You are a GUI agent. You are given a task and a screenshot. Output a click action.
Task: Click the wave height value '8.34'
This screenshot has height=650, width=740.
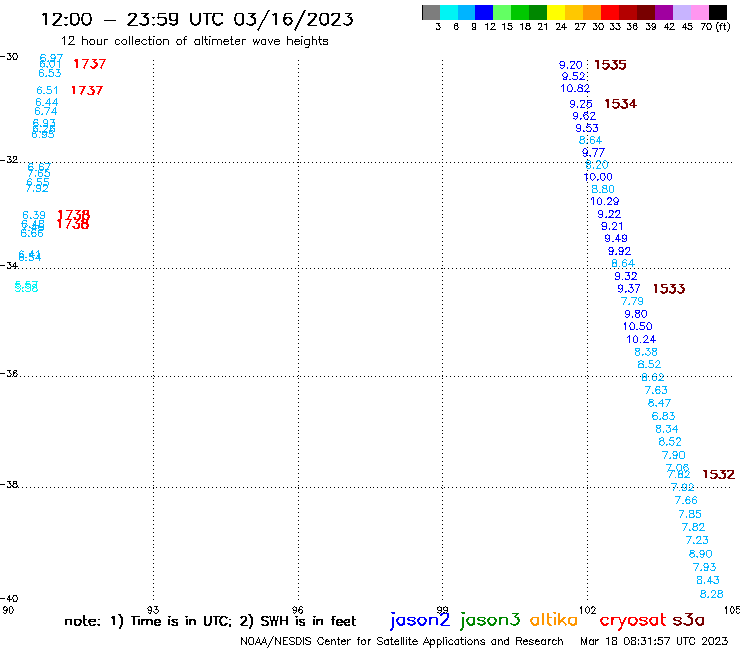tap(666, 429)
